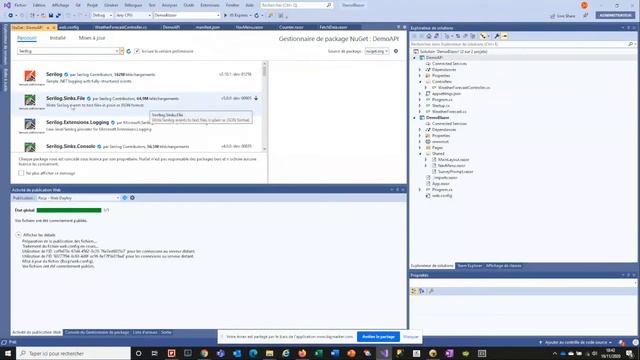Click the Alphabetical sort icon in Properties panel

pos(422,291)
